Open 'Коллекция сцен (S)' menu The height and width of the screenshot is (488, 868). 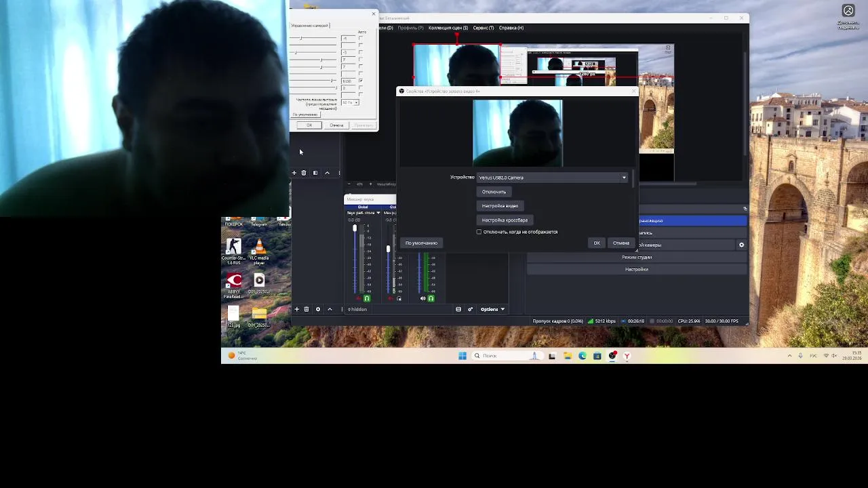[x=448, y=28]
